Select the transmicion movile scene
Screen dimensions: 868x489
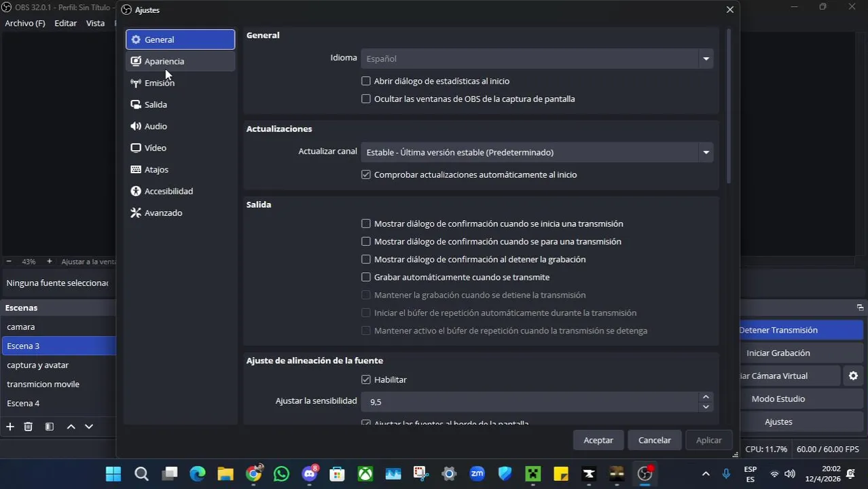coord(58,384)
